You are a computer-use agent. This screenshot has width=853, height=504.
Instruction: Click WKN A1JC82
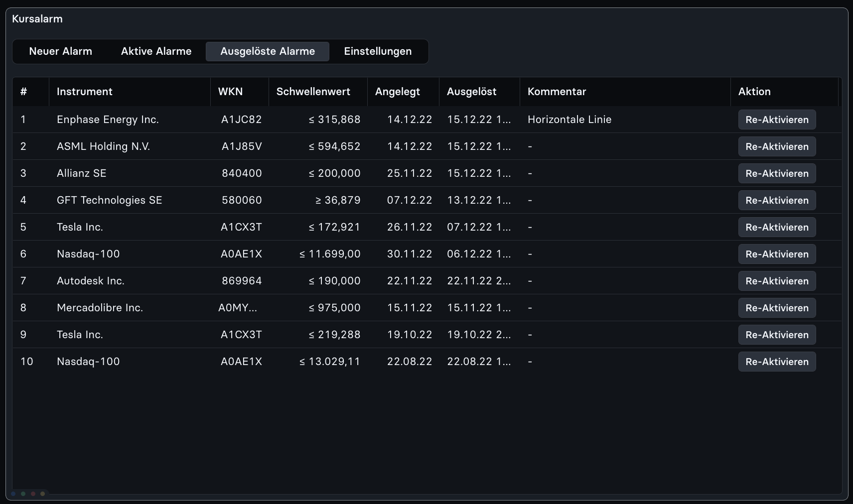242,120
